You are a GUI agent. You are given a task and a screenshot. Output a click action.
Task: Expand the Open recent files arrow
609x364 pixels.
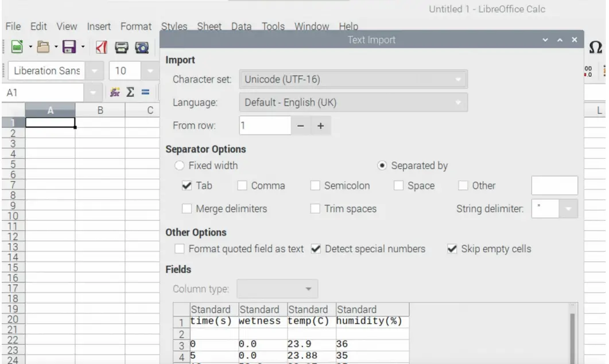coord(56,47)
